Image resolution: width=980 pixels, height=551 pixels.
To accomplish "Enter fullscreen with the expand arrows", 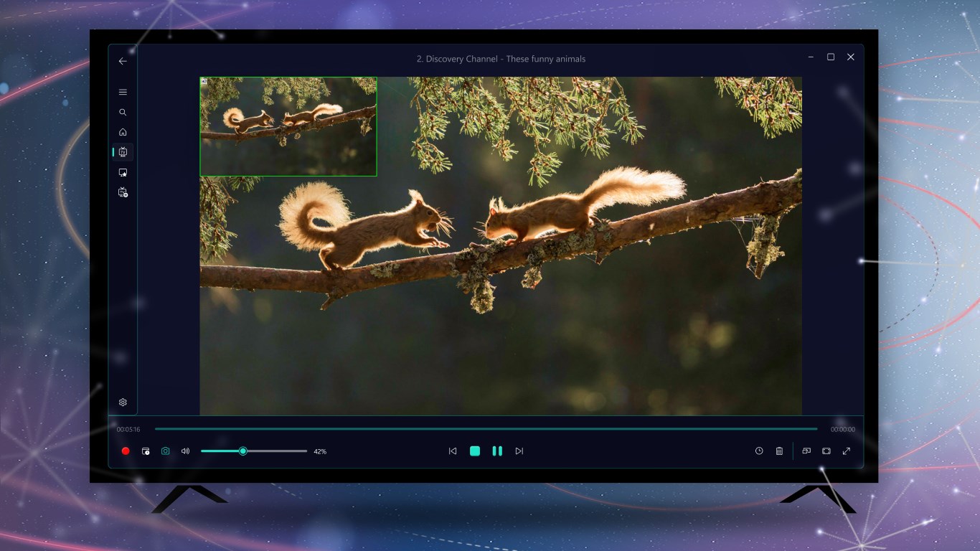I will click(847, 451).
